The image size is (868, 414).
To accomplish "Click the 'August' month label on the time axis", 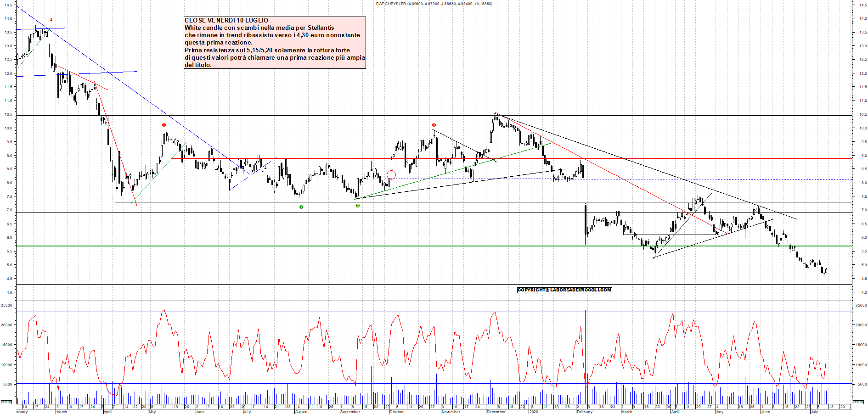I will (301, 412).
